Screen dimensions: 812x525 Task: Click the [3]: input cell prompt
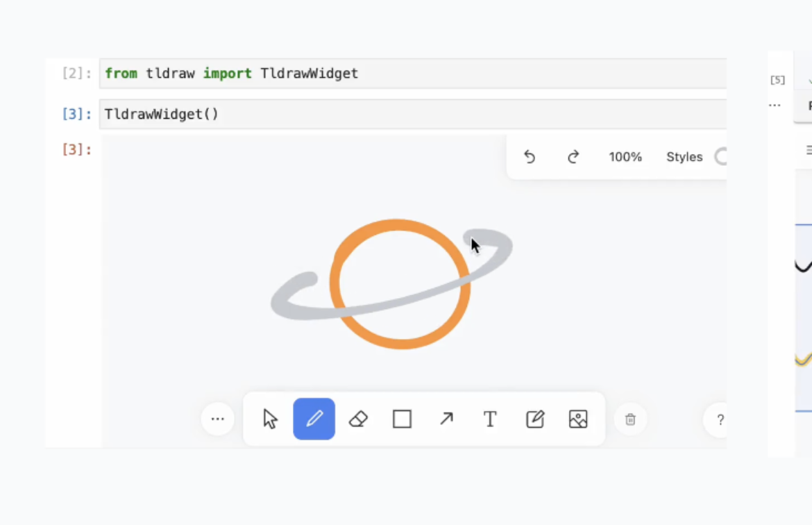76,114
